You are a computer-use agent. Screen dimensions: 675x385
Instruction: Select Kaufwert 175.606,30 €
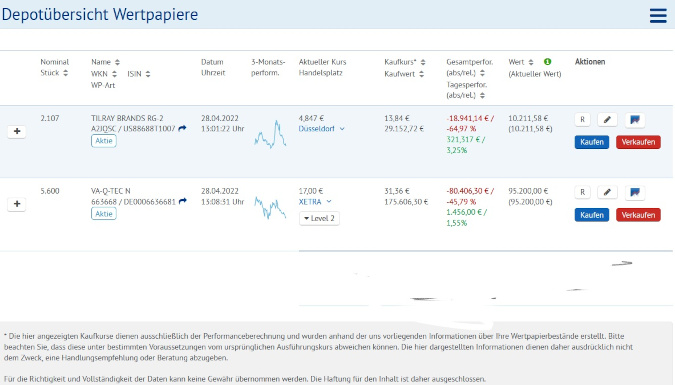(406, 202)
